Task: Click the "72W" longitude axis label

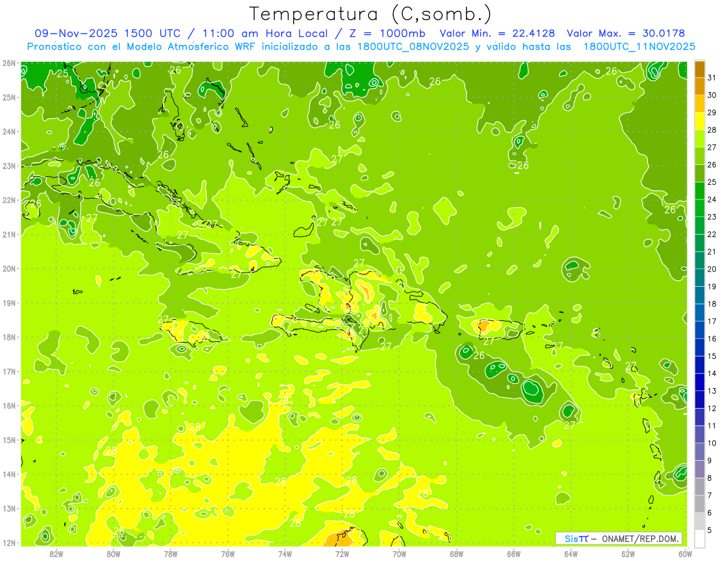Action: [x=343, y=554]
